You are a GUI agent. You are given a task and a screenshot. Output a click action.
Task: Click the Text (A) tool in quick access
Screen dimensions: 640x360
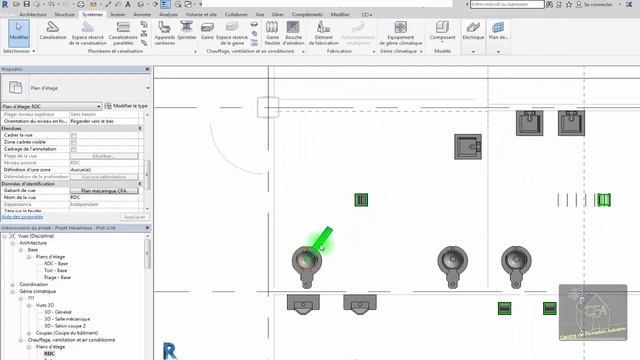(128, 4)
